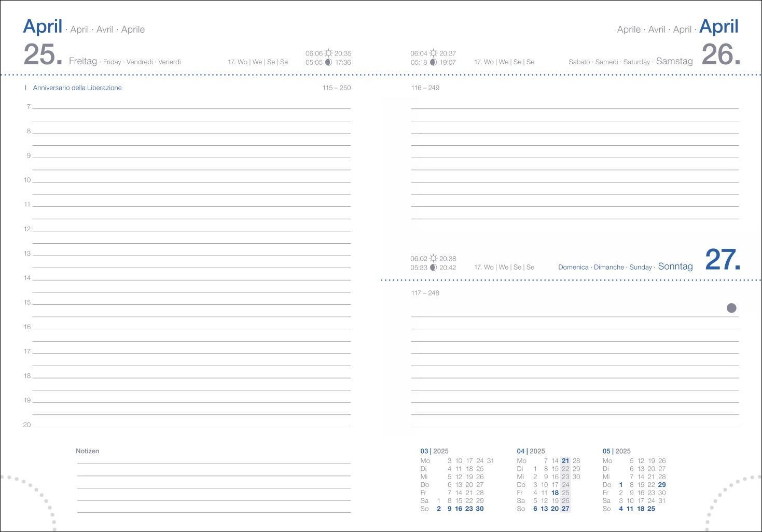Click the sunrise time '06:06'

[x=314, y=53]
